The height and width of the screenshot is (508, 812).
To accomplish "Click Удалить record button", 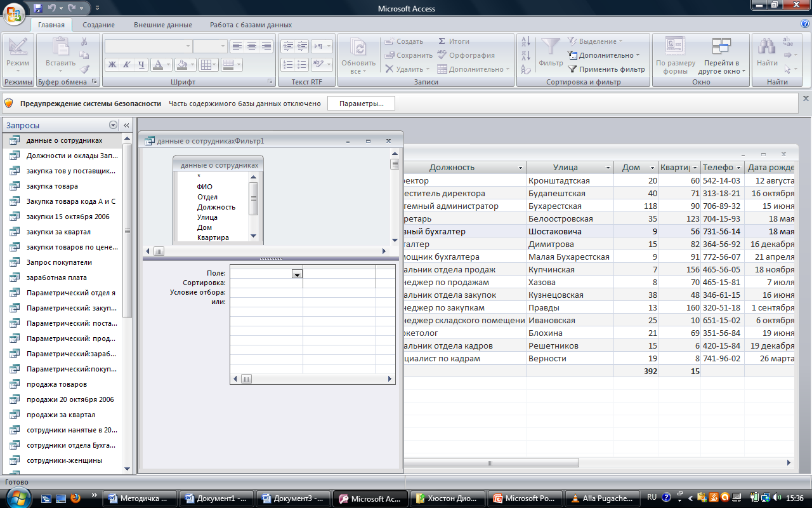I will 407,69.
